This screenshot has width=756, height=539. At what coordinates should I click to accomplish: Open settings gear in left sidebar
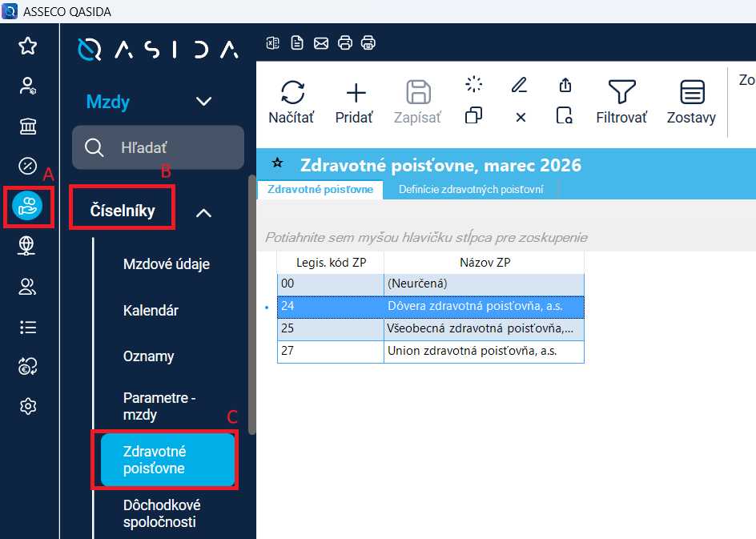point(27,406)
